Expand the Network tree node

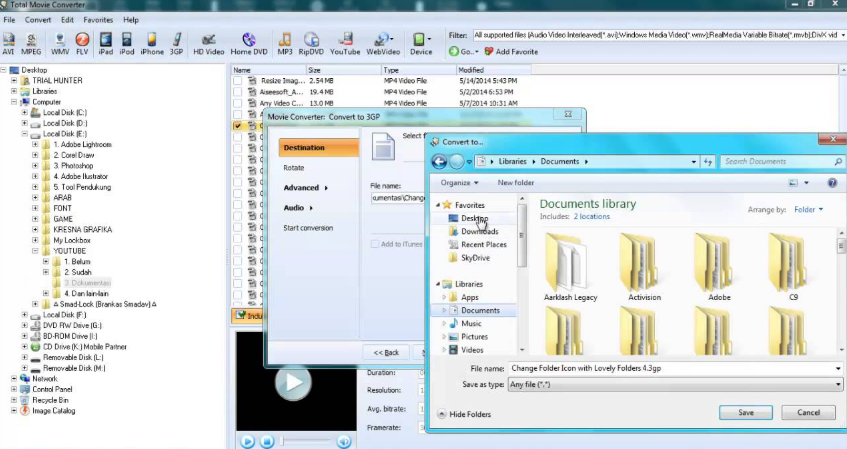(14, 379)
